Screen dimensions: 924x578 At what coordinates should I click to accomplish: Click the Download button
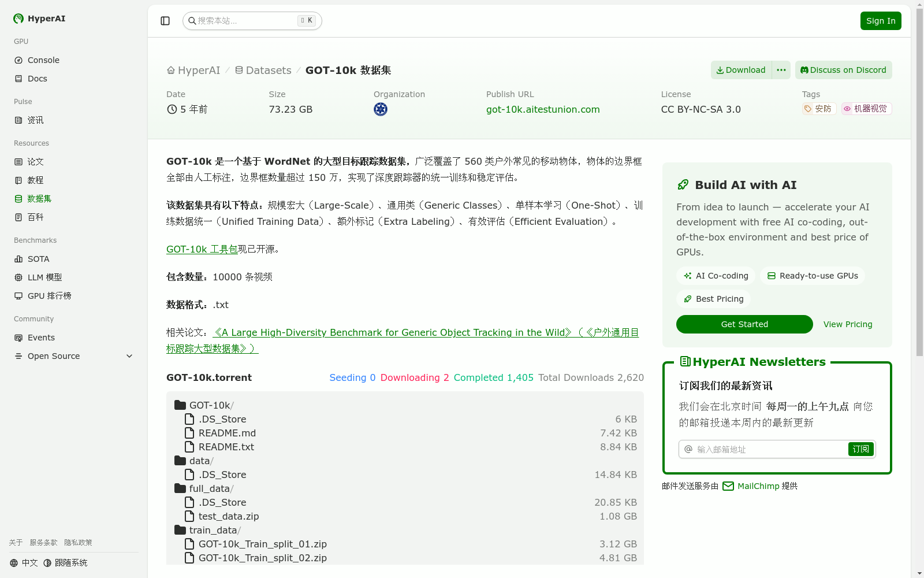click(x=742, y=70)
